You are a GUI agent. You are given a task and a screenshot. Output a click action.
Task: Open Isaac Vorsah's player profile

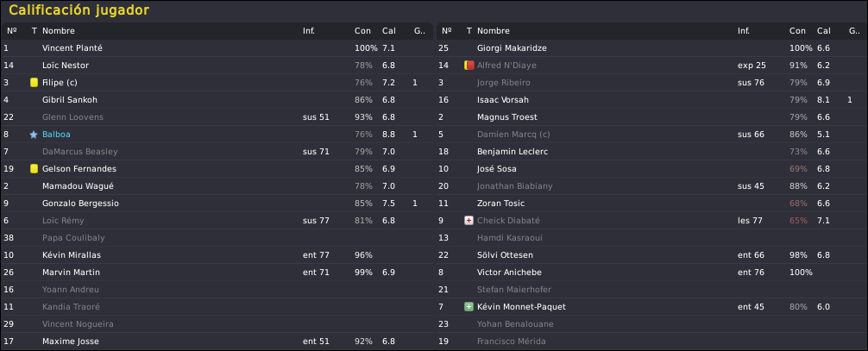(x=503, y=100)
